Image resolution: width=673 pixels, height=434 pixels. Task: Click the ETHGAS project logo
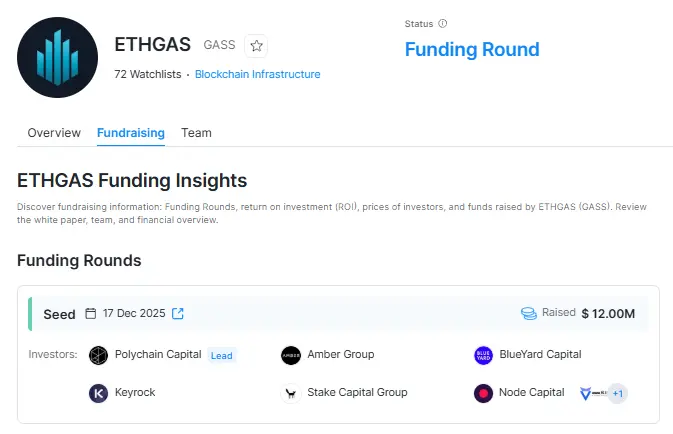tap(58, 57)
